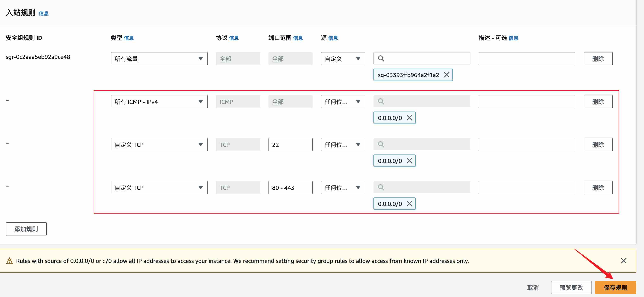Open type dropdown for port 22 rule
Viewport: 644px width, 297px height.
(159, 145)
